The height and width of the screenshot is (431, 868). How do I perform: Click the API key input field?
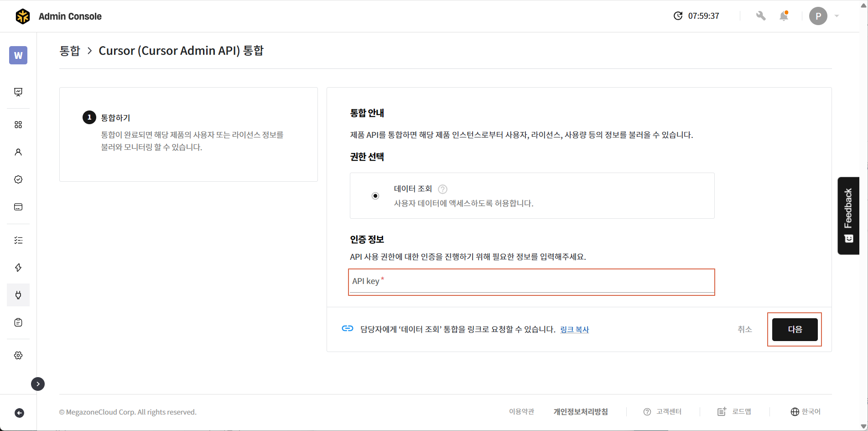point(531,282)
